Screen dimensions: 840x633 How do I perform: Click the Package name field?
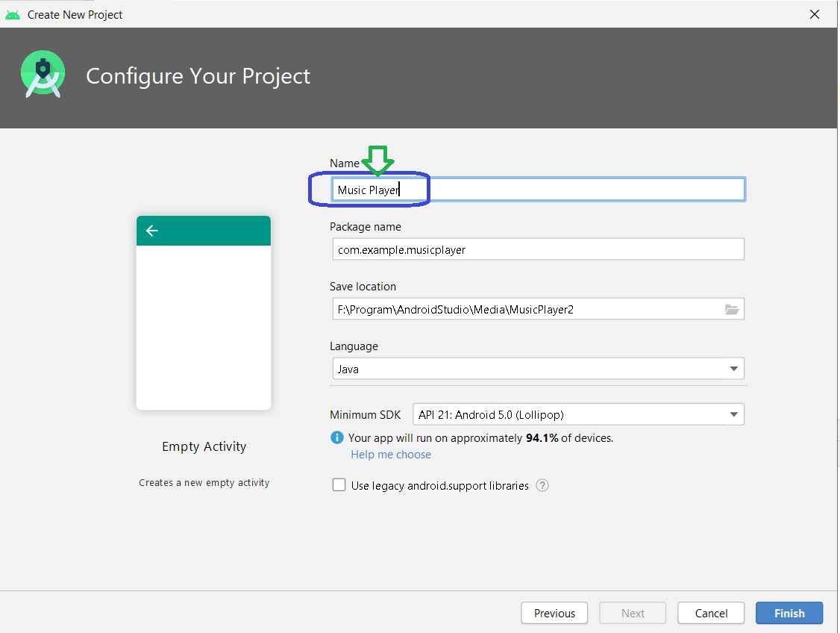click(x=538, y=249)
